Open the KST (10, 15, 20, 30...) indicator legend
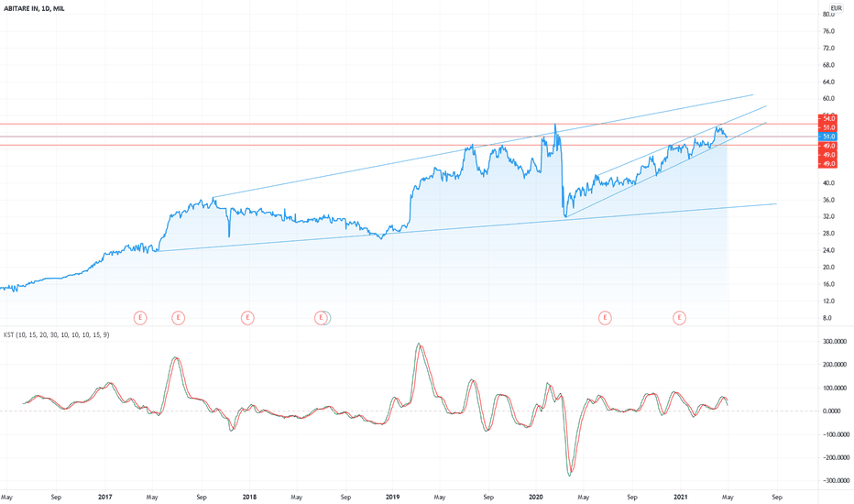 pyautogui.click(x=57, y=334)
